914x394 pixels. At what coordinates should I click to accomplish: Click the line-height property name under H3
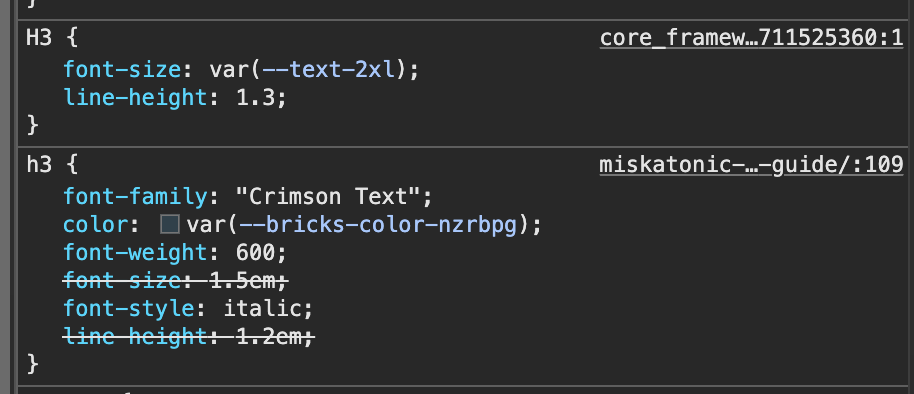point(135,97)
